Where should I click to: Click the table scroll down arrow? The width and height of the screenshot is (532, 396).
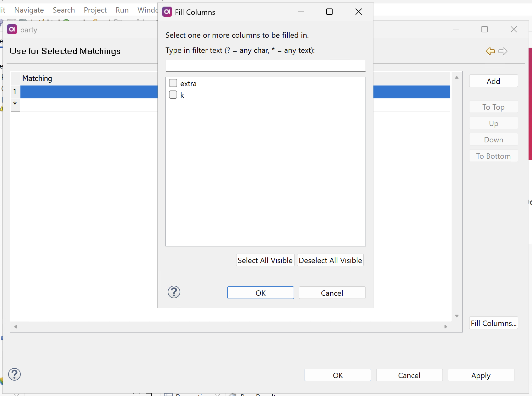457,316
